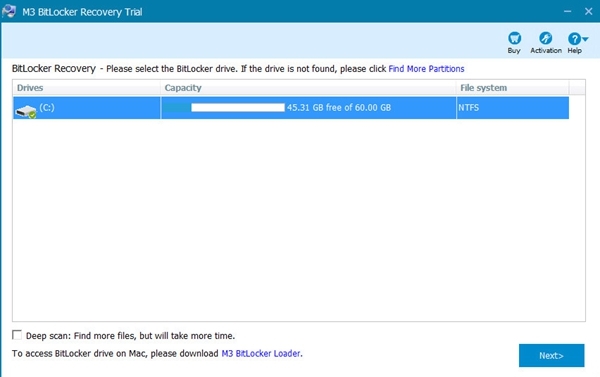Sort by the Drives column header
600x377 pixels.
tap(86, 88)
